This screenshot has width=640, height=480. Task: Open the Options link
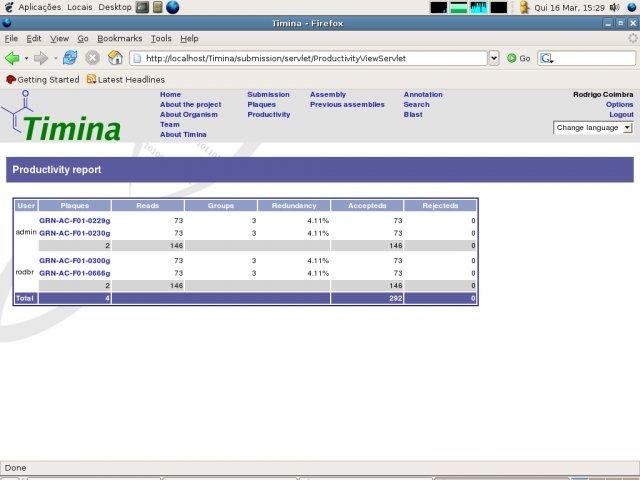pos(619,104)
